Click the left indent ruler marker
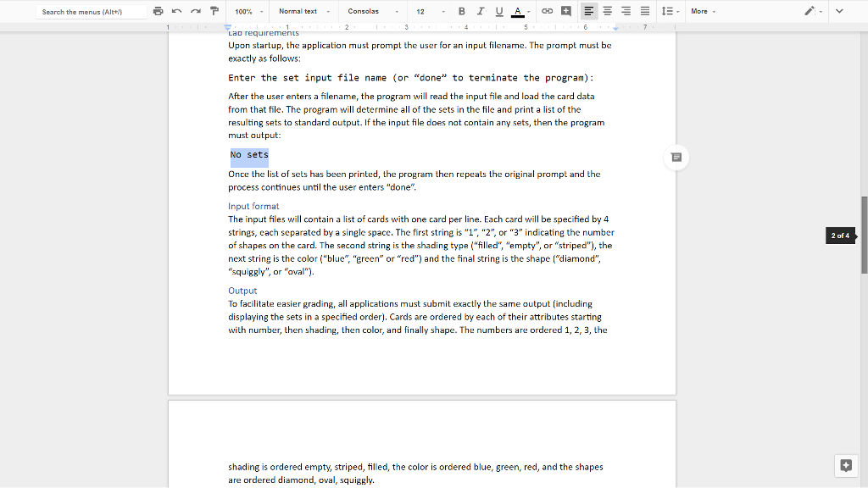The image size is (868, 488). click(x=227, y=27)
